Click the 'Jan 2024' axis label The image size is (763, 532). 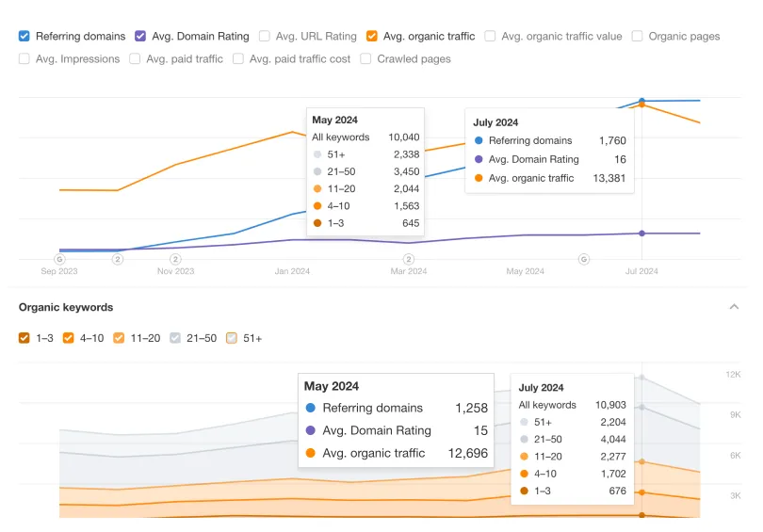pyautogui.click(x=292, y=271)
